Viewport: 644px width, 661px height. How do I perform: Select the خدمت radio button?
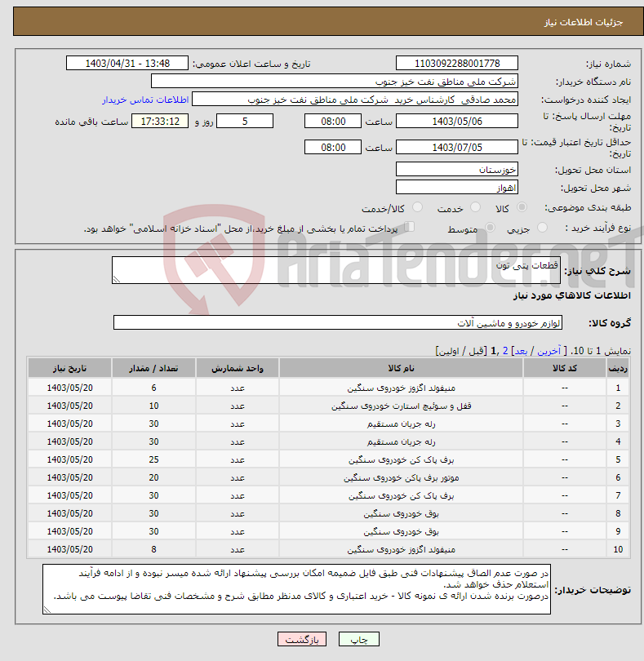(x=475, y=207)
